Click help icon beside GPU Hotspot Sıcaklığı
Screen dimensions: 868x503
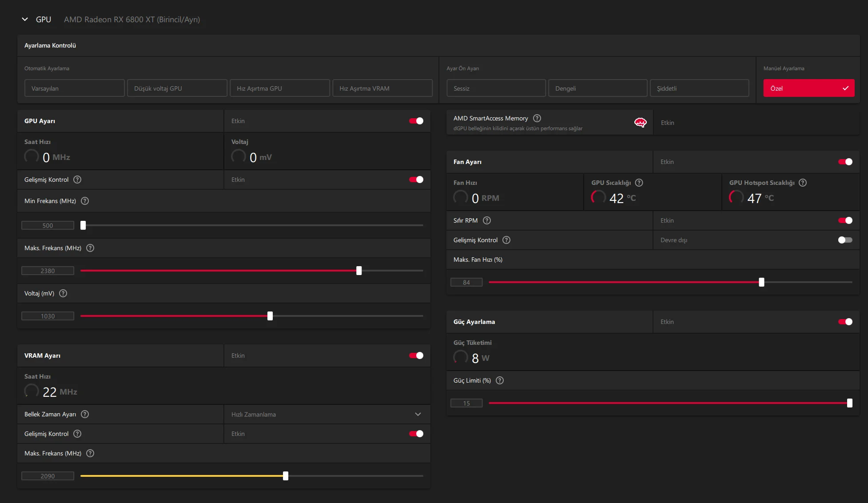(x=802, y=183)
